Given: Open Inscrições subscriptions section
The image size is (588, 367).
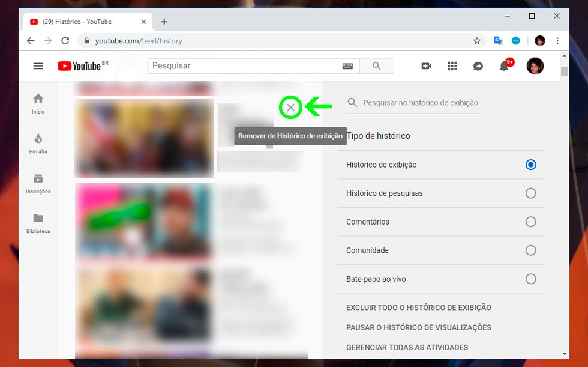Looking at the screenshot, I should pyautogui.click(x=38, y=184).
